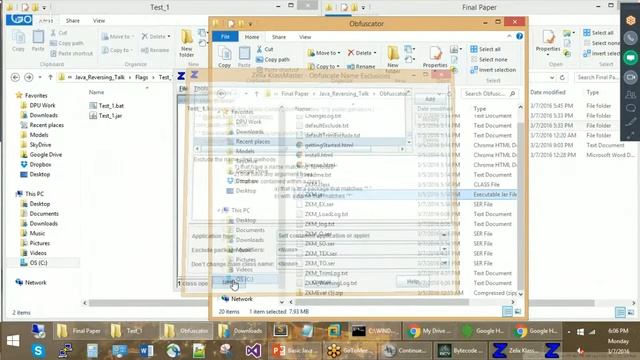
Task: Refresh the Final Paper window address bar
Action: click(562, 77)
